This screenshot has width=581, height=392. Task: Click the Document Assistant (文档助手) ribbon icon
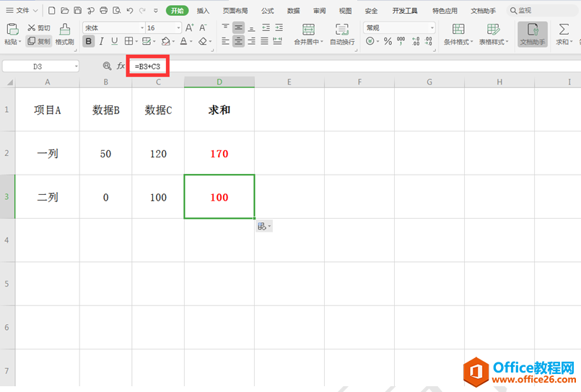click(533, 33)
